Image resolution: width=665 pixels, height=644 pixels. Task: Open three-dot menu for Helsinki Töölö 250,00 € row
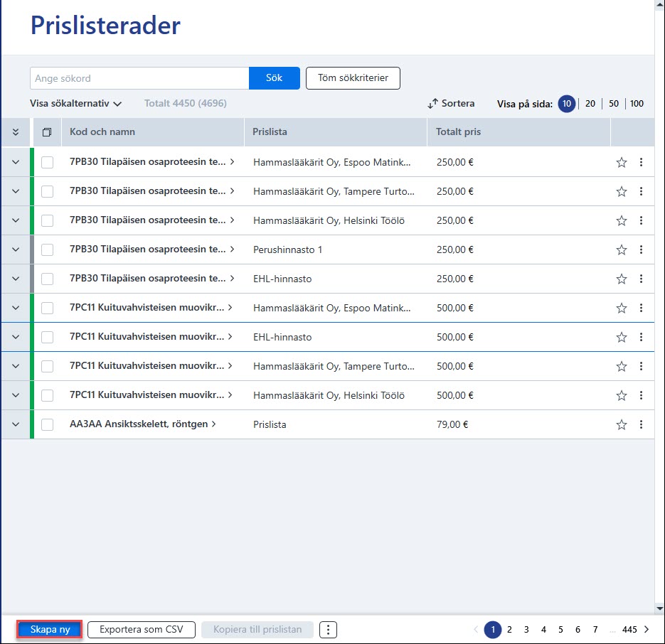click(x=641, y=220)
